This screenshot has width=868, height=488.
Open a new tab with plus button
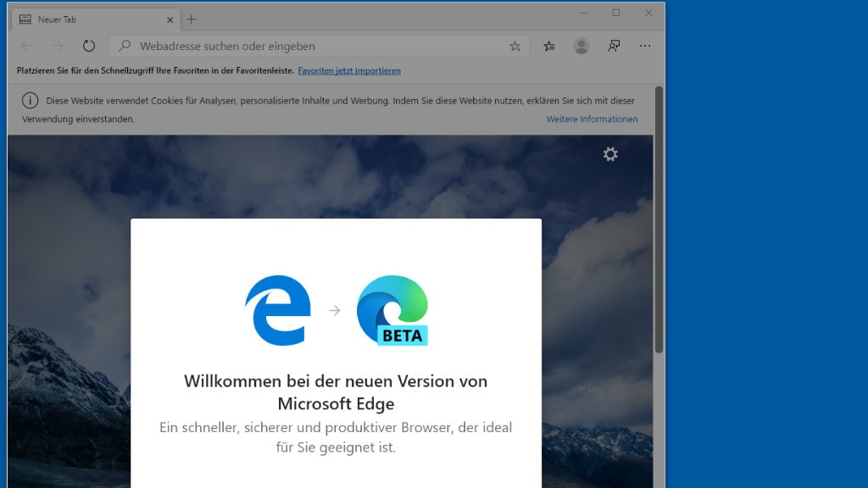(x=191, y=19)
